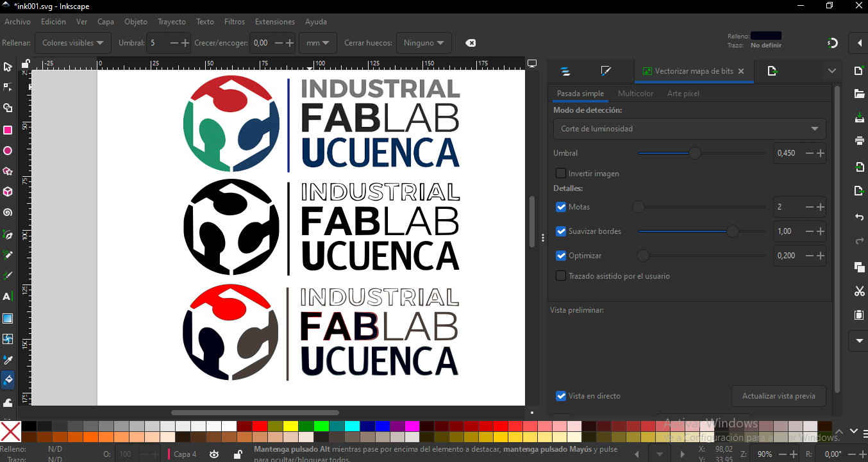Image resolution: width=868 pixels, height=462 pixels.
Task: Select the Selector arrow tool
Action: coord(8,67)
